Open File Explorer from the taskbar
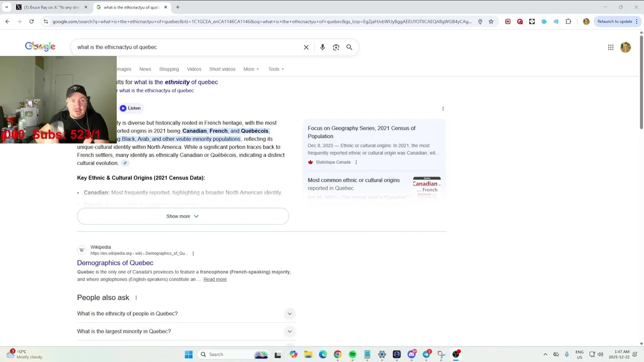Image resolution: width=644 pixels, height=362 pixels. point(308,354)
